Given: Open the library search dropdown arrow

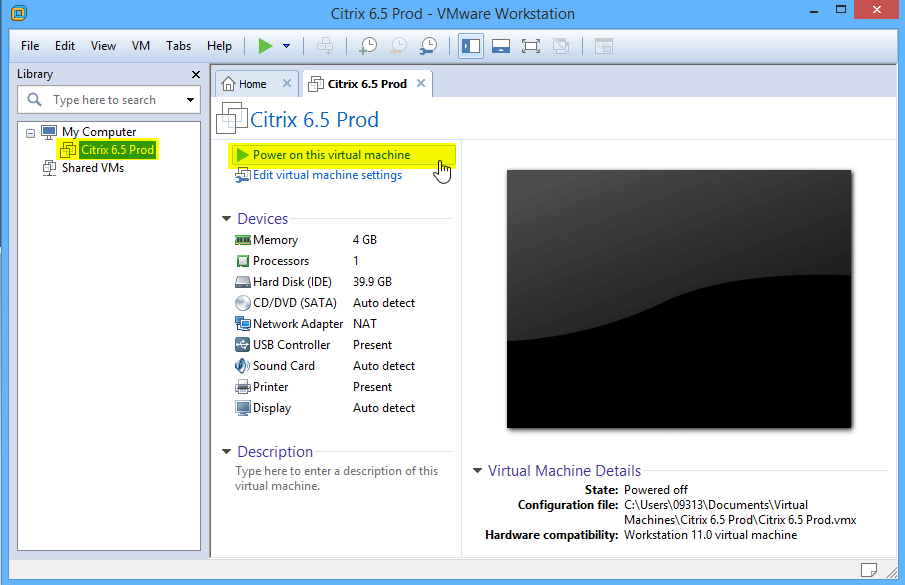Looking at the screenshot, I should (190, 100).
